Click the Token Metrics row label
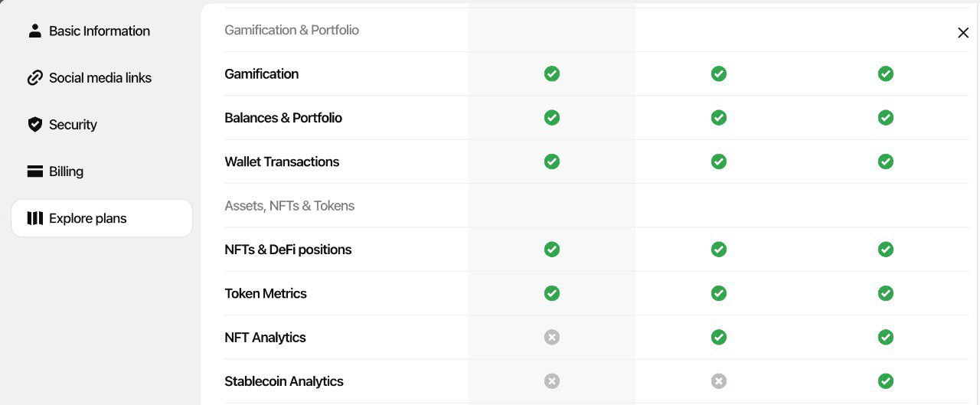The width and height of the screenshot is (980, 405). tap(266, 293)
